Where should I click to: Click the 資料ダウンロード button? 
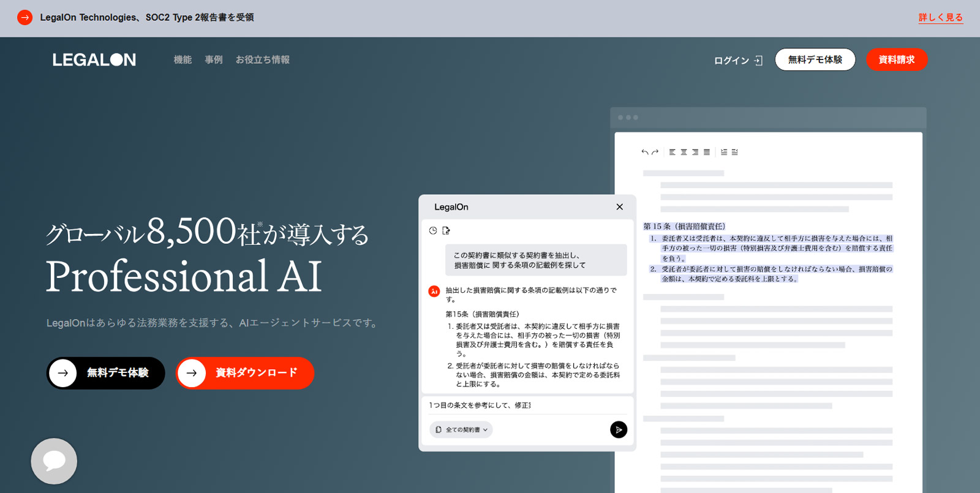(245, 373)
